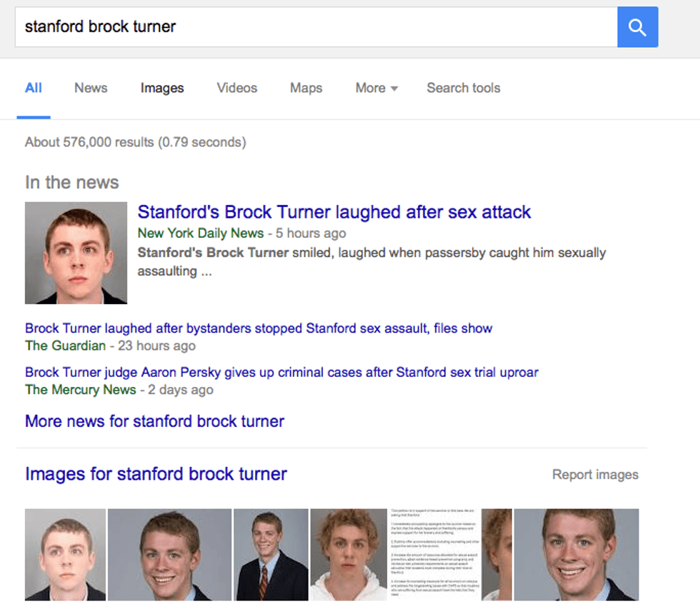Open Mercury News article on judge Aaron Persky
700x614 pixels.
click(281, 372)
